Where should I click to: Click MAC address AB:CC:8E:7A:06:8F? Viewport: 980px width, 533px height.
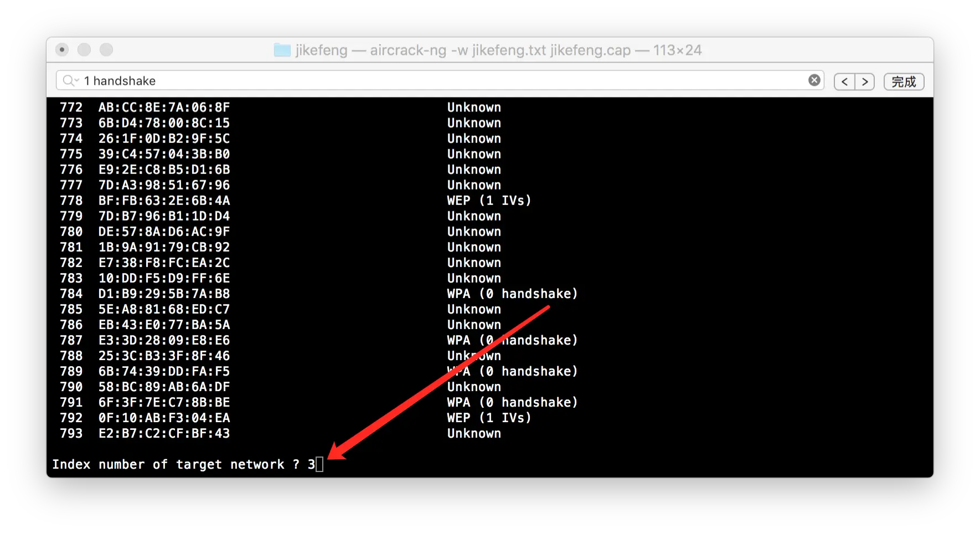pyautogui.click(x=164, y=107)
